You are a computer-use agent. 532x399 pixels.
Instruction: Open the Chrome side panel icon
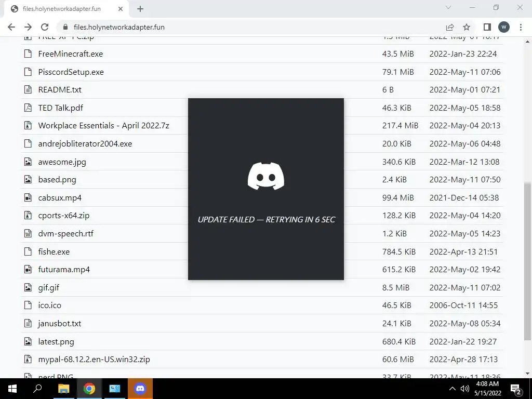[487, 27]
